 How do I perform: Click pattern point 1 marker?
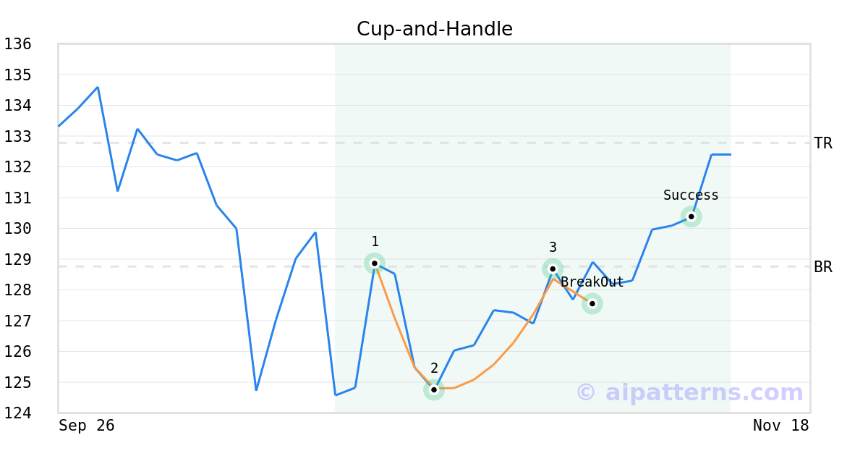(375, 263)
